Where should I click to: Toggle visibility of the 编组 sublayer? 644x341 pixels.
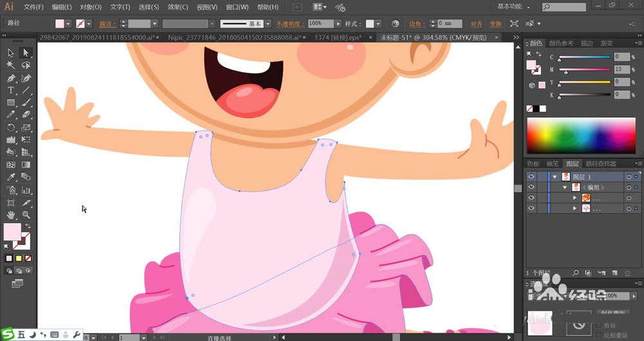click(x=531, y=187)
